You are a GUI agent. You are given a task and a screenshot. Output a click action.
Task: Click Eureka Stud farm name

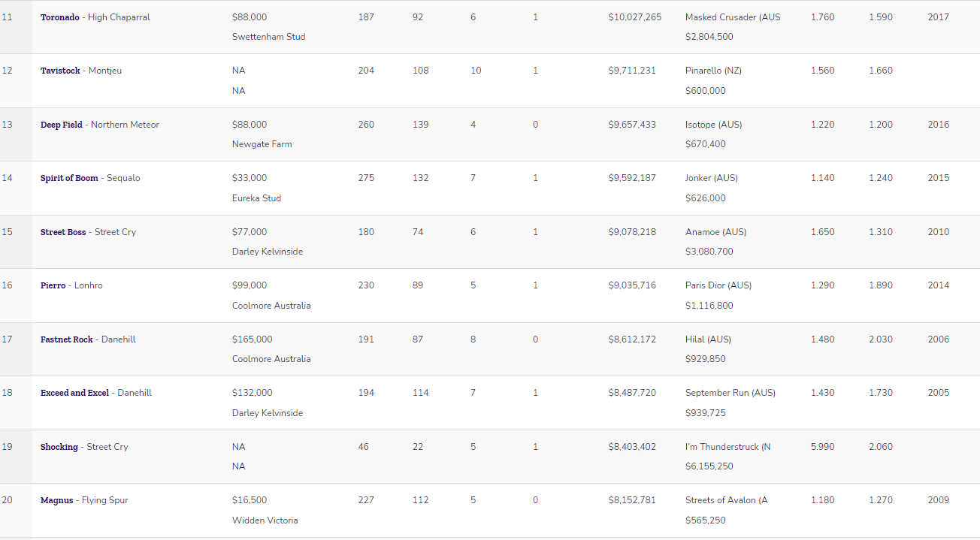point(256,198)
